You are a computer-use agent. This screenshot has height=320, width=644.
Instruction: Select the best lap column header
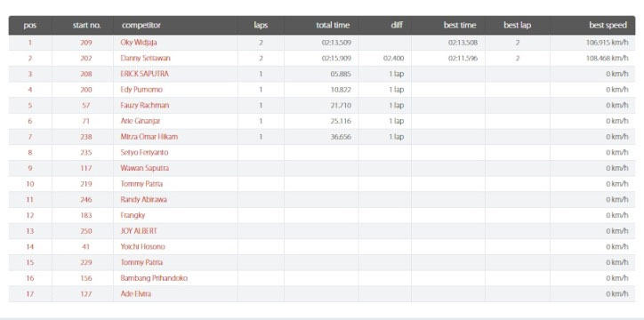517,25
